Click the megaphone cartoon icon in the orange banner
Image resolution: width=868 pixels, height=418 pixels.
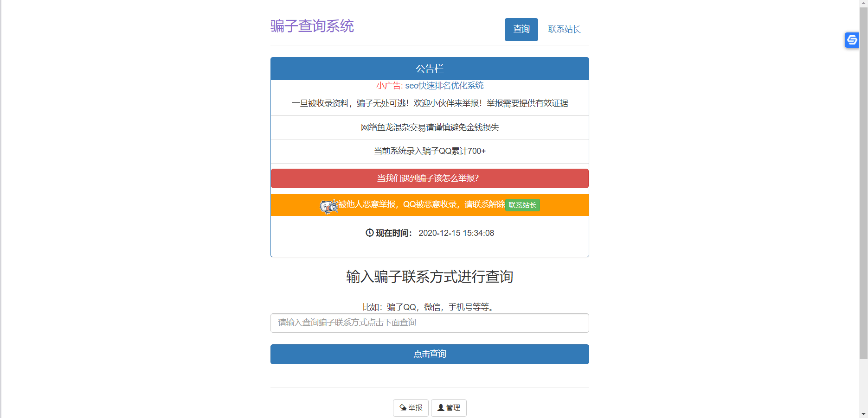(x=329, y=207)
